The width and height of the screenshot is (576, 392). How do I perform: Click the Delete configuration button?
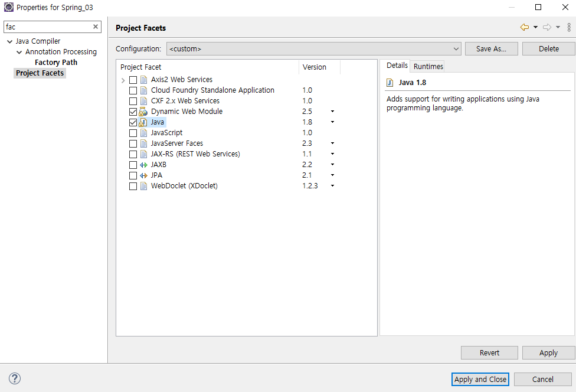(549, 48)
